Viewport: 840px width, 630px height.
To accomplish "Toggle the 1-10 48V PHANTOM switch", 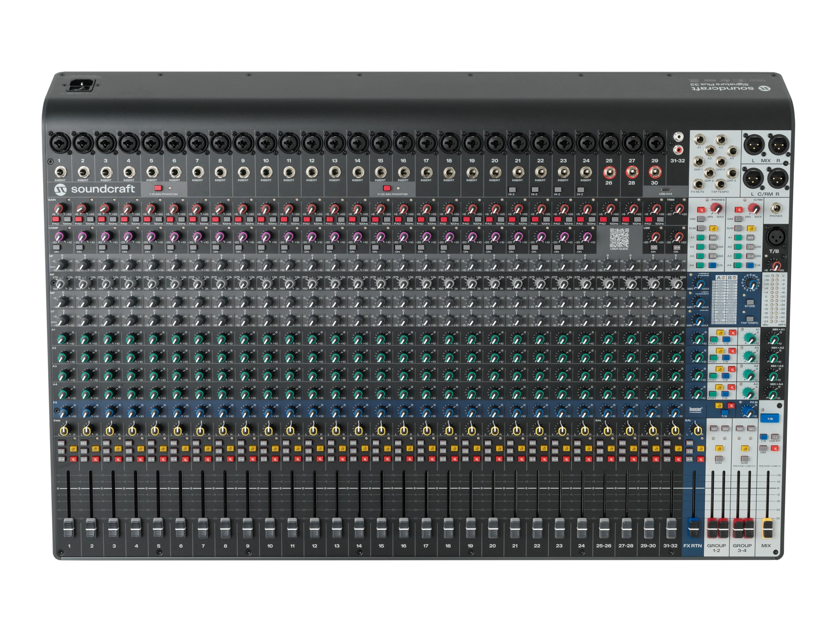I will [x=158, y=188].
